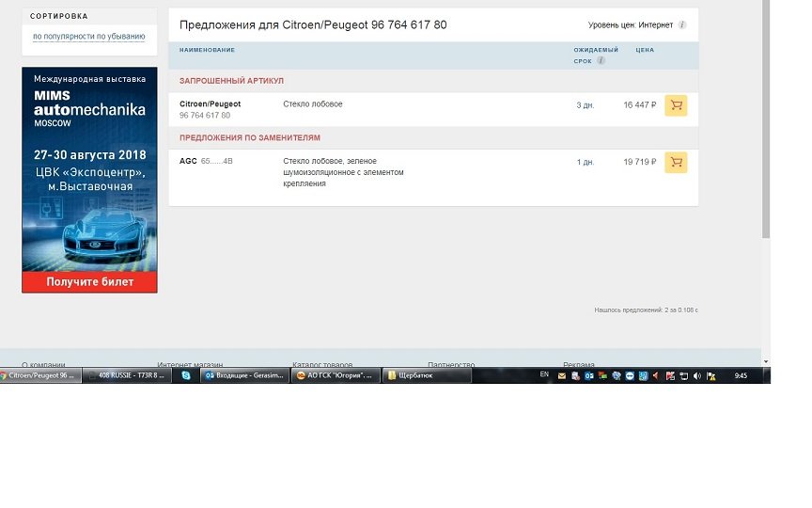Click the scrollbar down arrow
The height and width of the screenshot is (508, 812).
tap(766, 361)
